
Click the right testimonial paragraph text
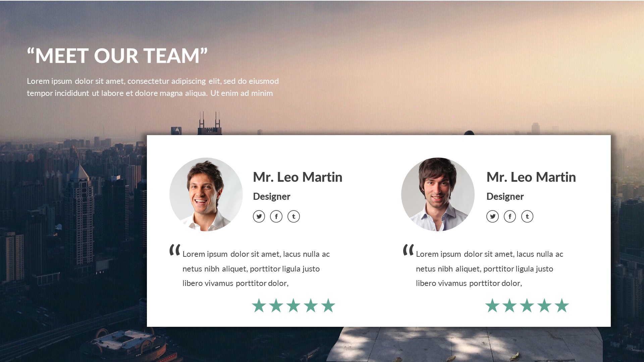tap(489, 268)
